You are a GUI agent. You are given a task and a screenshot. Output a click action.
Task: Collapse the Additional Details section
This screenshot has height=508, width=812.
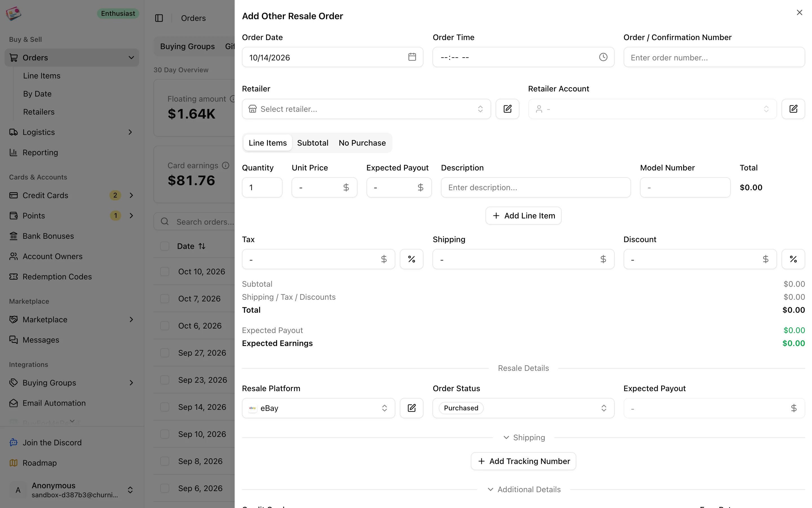[524, 490]
